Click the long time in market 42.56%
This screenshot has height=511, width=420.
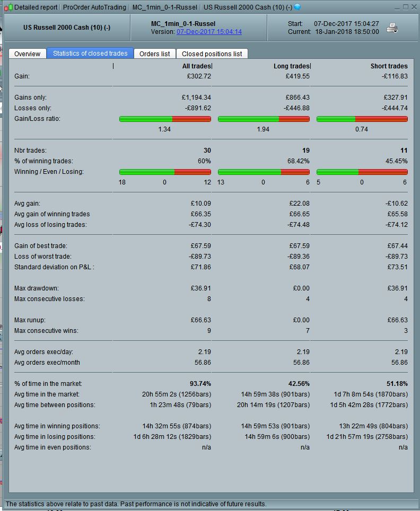(299, 384)
